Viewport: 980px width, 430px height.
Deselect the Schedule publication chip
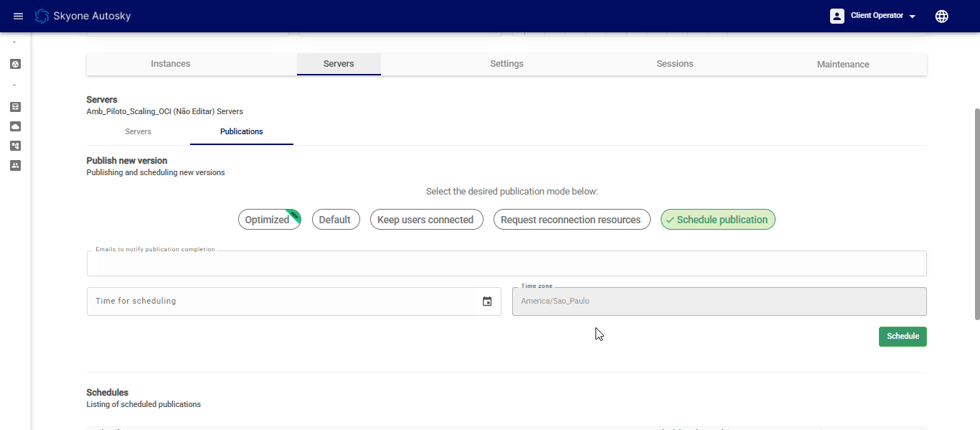point(717,220)
